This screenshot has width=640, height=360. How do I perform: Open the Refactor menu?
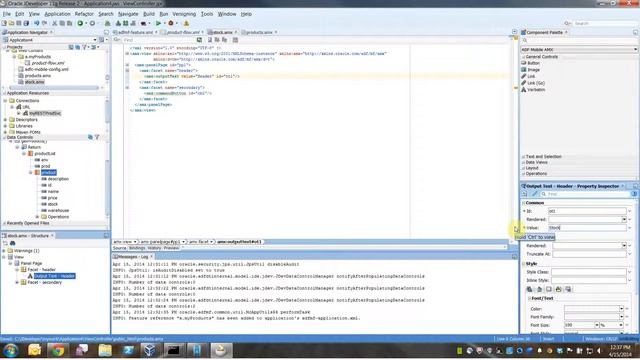pyautogui.click(x=84, y=14)
